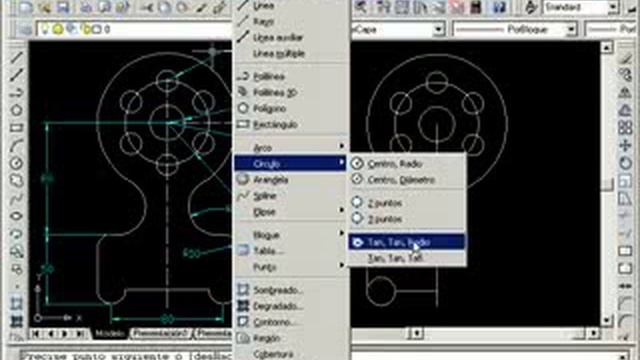Choose Línea múltiple menu entry
Screen dimensions: 640x360
291,53
